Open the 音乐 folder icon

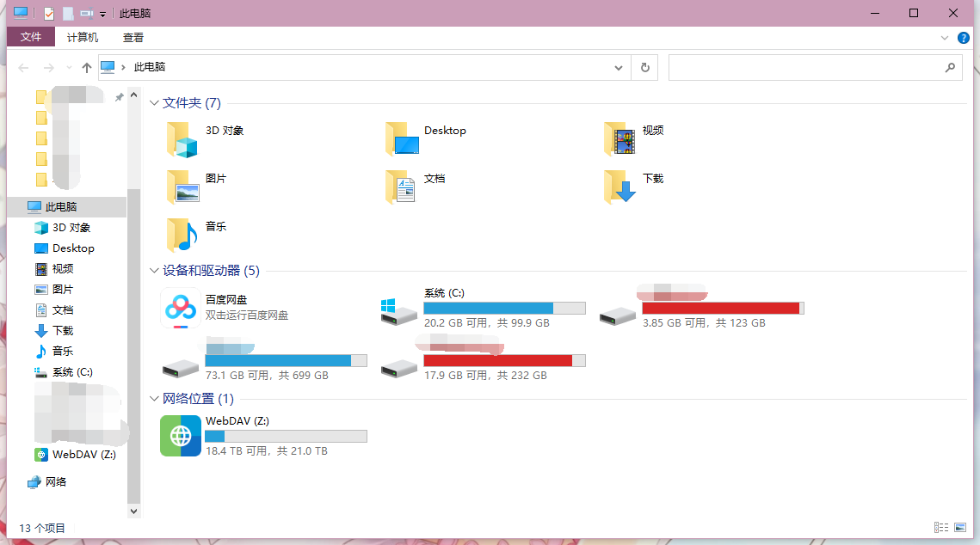[x=182, y=235]
